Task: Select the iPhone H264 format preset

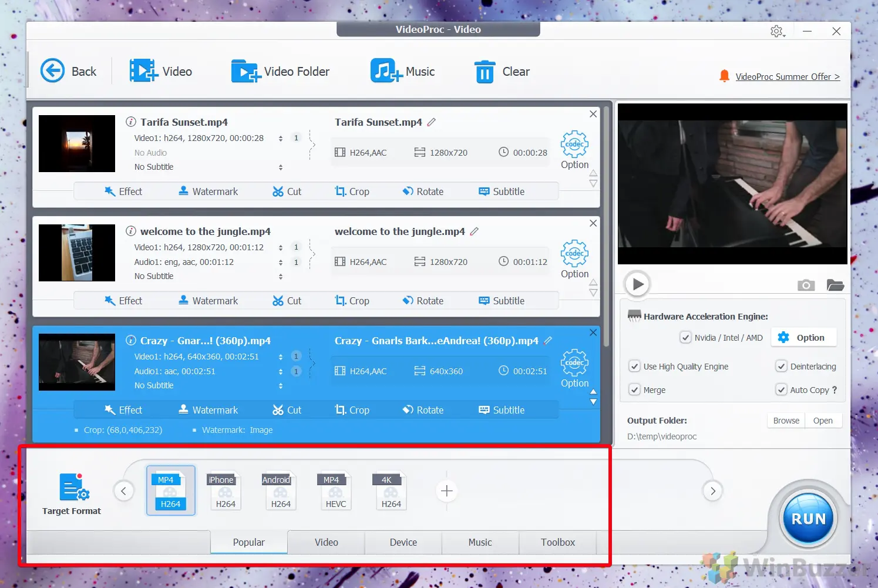Action: [226, 491]
